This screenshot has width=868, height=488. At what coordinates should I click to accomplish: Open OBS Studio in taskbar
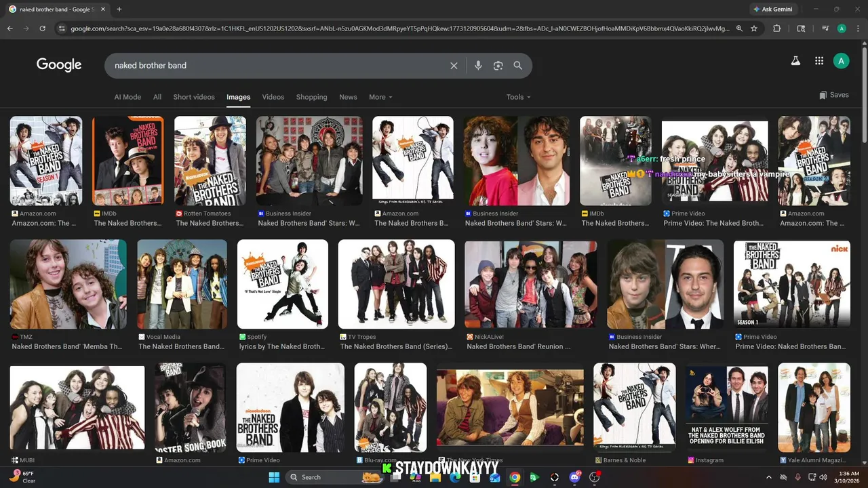[595, 477]
